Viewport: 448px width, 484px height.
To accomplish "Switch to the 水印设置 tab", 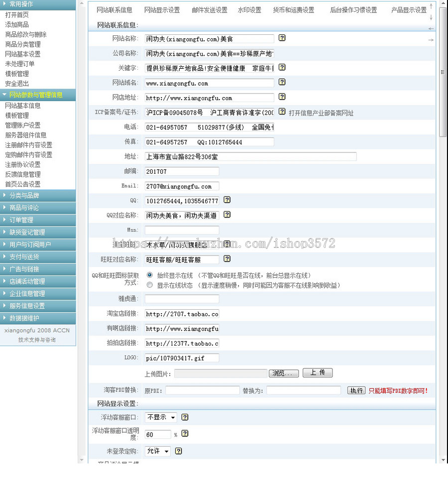I will (x=249, y=9).
